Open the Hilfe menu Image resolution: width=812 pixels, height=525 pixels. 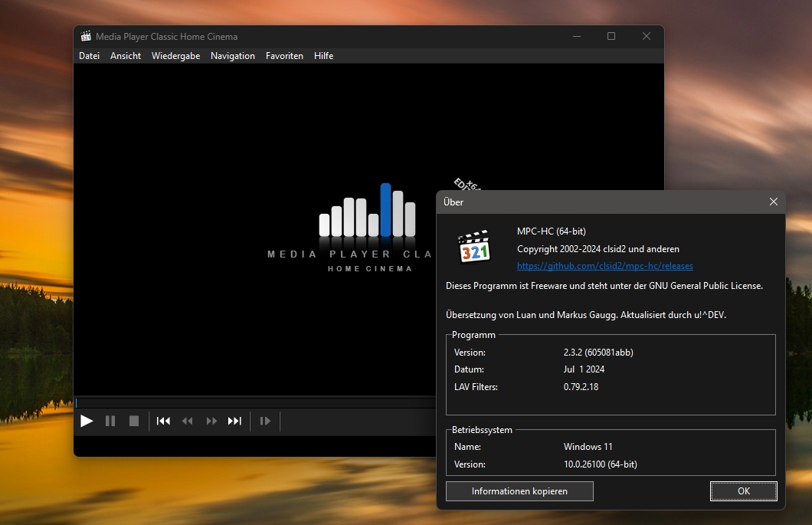click(324, 55)
